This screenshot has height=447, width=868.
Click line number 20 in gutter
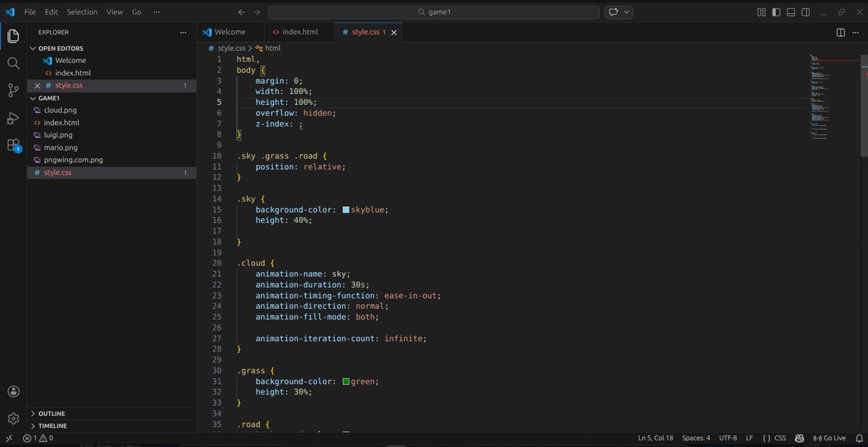click(217, 263)
